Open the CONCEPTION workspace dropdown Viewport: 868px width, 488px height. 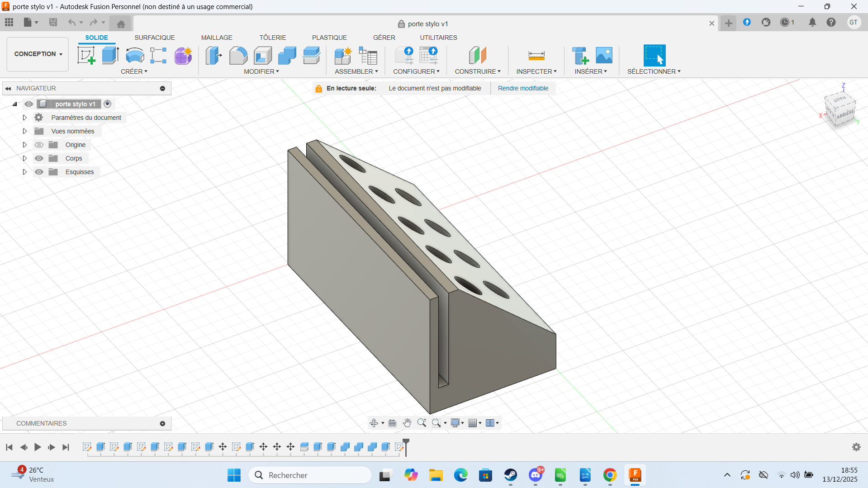pos(38,54)
